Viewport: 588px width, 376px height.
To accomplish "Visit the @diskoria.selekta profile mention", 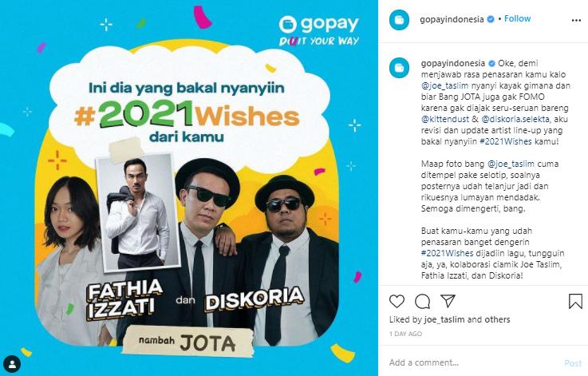I will (515, 119).
